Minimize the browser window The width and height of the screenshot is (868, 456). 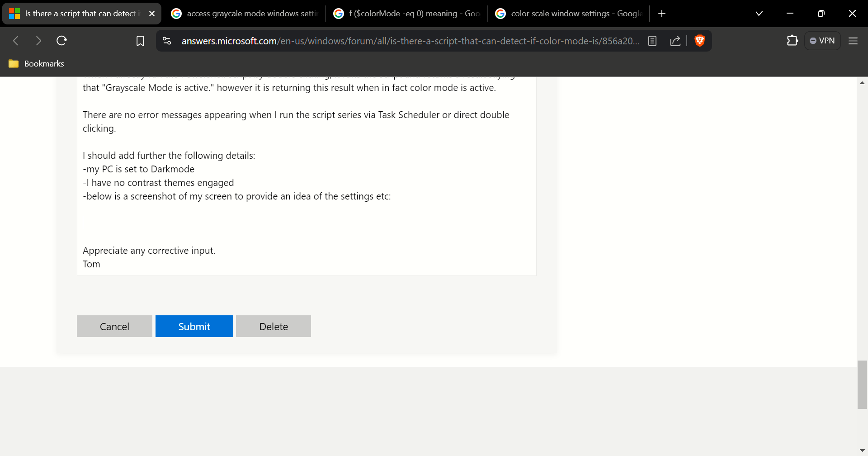(790, 14)
